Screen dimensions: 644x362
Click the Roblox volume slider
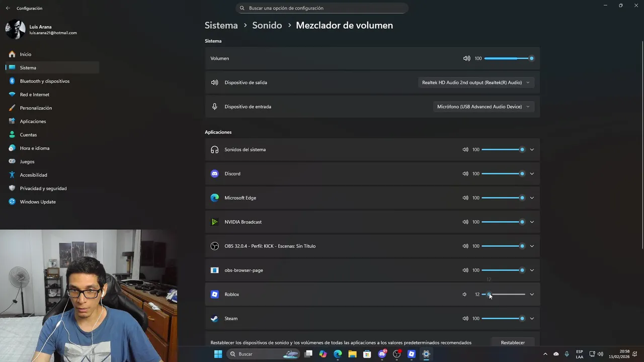point(503,294)
